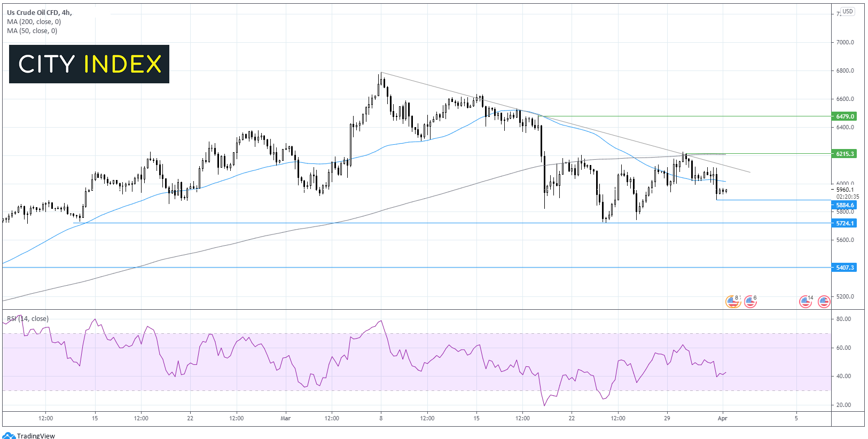
Task: Select the rightmost US flag event icon
Action: pyautogui.click(x=824, y=302)
